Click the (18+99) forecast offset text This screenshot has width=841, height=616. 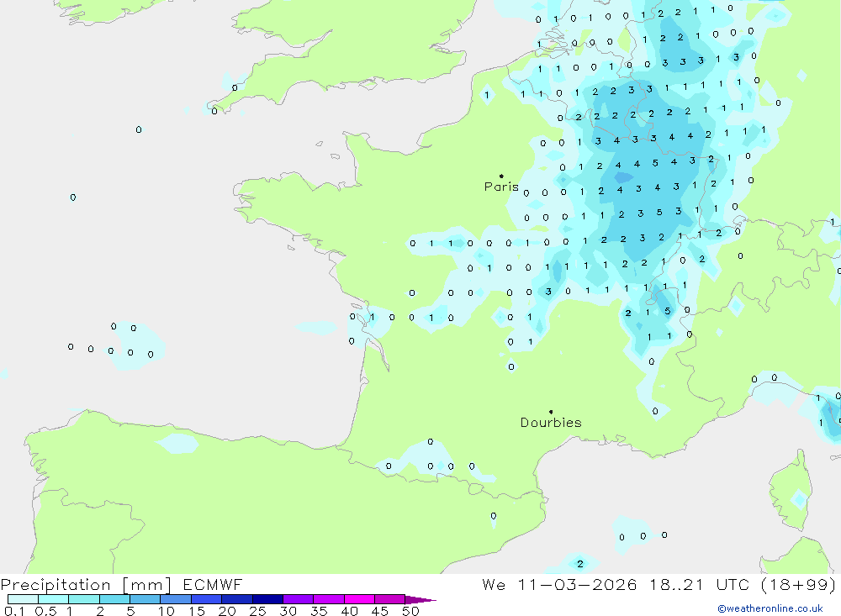(x=799, y=585)
